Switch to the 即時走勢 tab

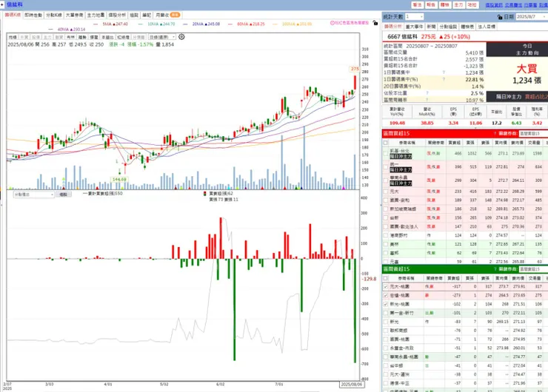click(x=33, y=15)
